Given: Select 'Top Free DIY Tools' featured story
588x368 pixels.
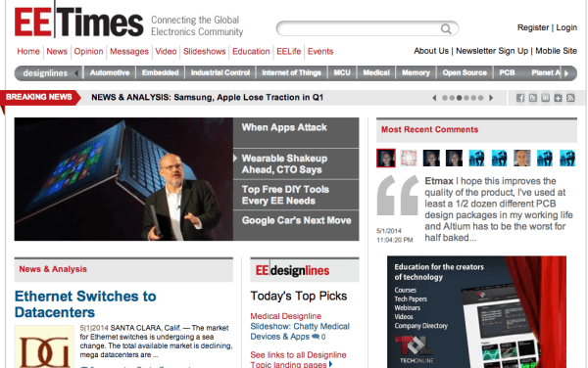Looking at the screenshot, I should pyautogui.click(x=296, y=195).
